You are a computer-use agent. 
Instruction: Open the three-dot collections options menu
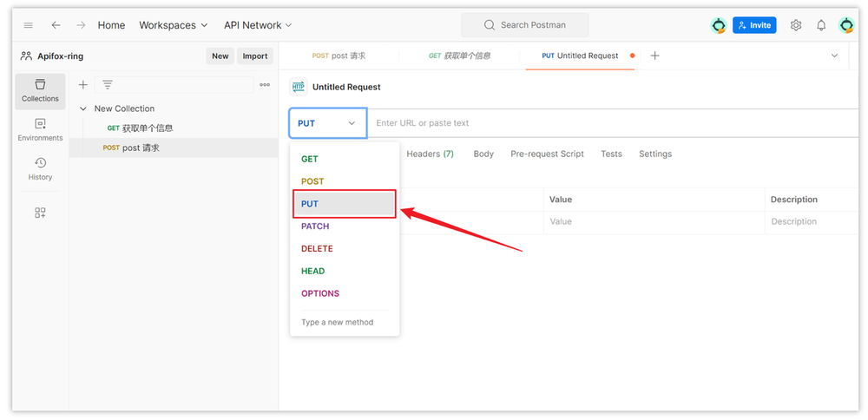click(265, 85)
